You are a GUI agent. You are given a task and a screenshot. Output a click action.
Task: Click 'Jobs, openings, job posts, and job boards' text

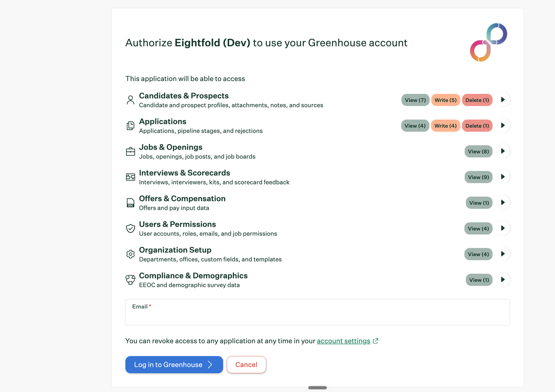coord(197,157)
